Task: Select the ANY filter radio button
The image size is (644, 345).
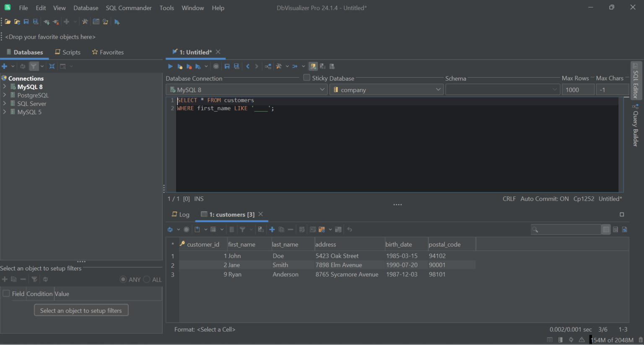Action: coord(123,279)
